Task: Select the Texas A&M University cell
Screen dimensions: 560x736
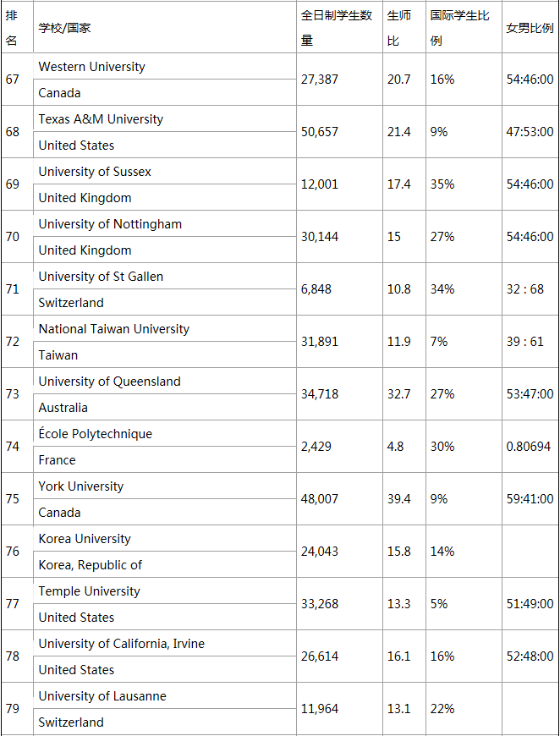Action: (x=101, y=119)
